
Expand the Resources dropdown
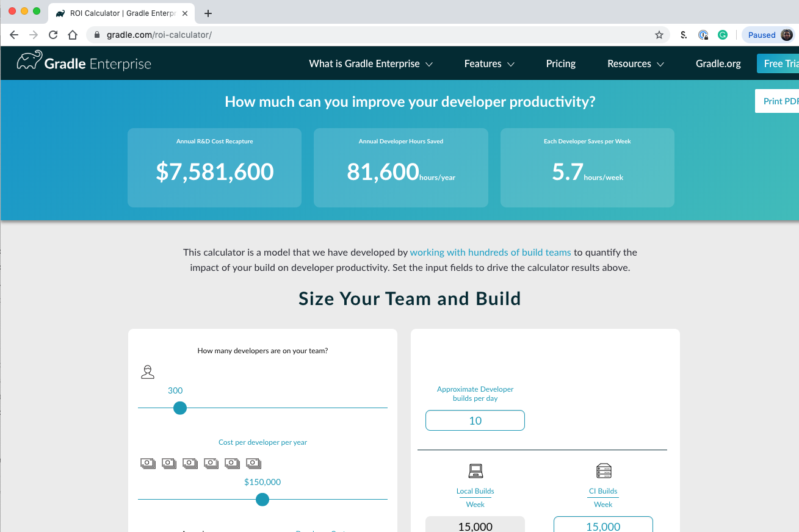pos(636,63)
